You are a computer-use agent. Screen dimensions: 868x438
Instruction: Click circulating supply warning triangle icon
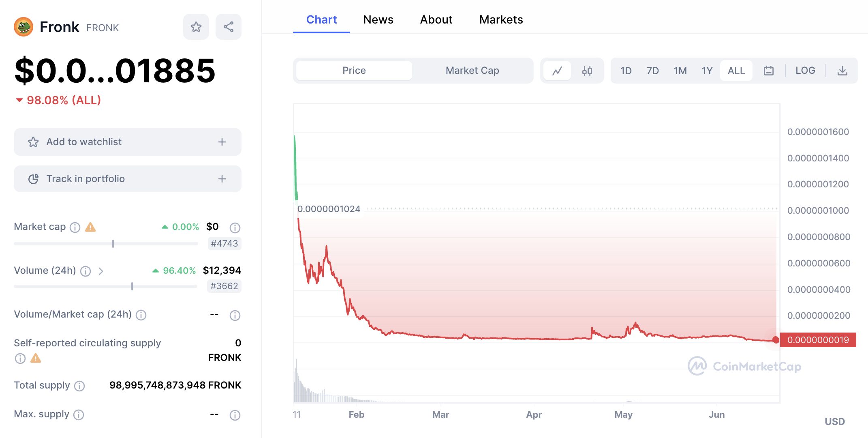36,358
